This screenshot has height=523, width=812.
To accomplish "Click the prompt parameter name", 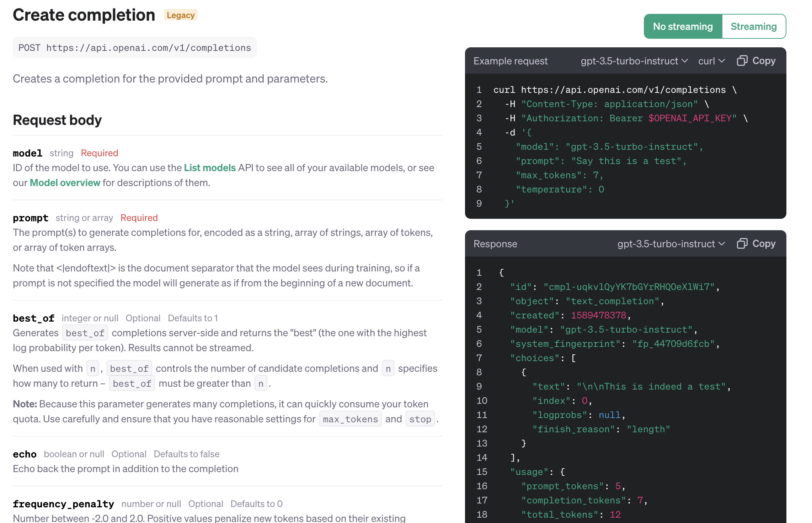I will pyautogui.click(x=31, y=218).
